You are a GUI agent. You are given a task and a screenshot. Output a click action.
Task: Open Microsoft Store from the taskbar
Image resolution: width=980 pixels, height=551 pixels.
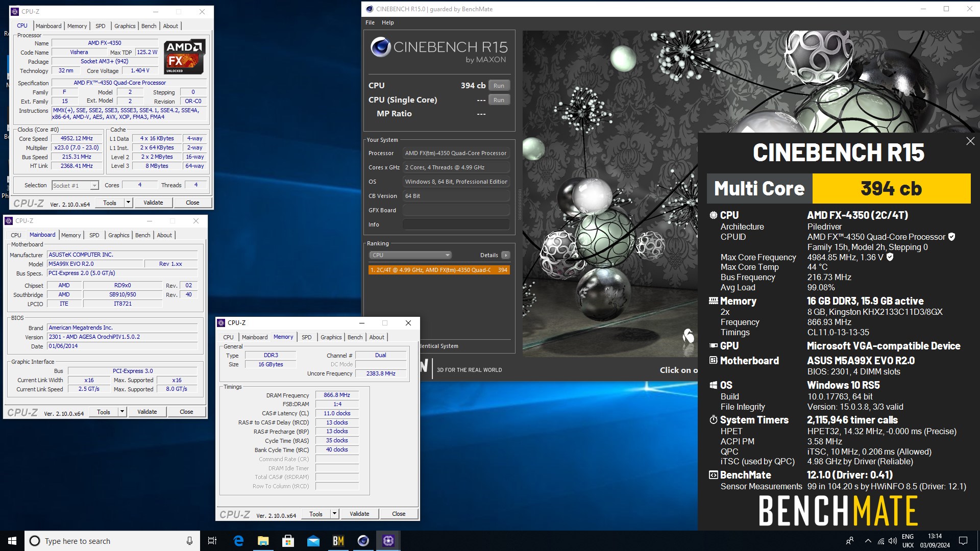[x=288, y=541]
